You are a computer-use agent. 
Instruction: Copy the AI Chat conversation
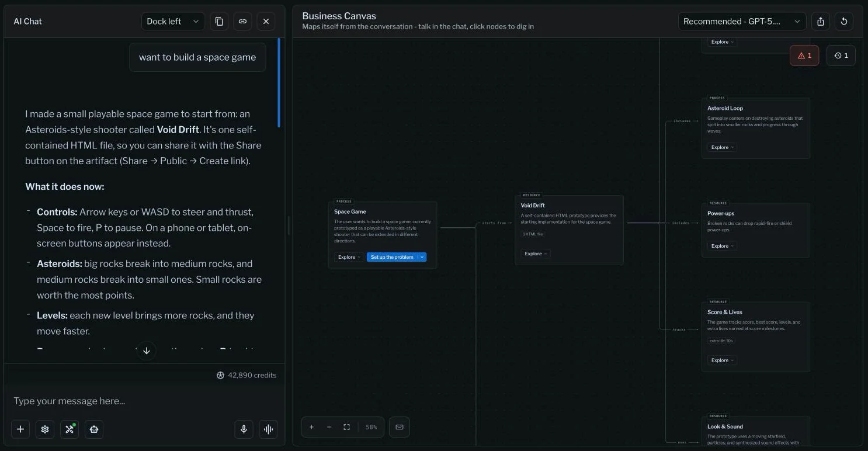coord(219,22)
